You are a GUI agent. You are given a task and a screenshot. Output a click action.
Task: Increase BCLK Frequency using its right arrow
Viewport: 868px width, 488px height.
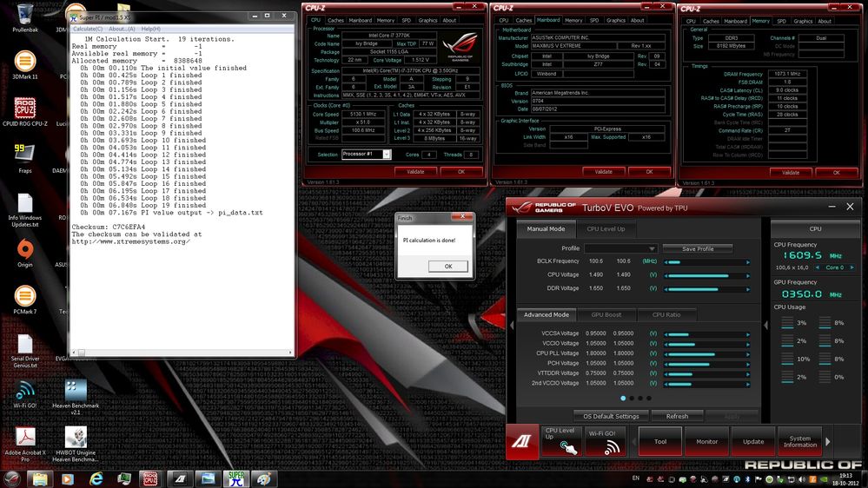pos(748,262)
